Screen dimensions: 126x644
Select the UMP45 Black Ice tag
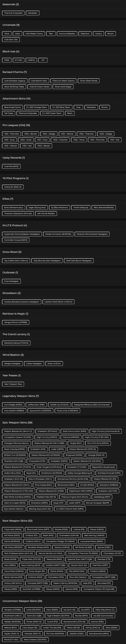click(31, 60)
